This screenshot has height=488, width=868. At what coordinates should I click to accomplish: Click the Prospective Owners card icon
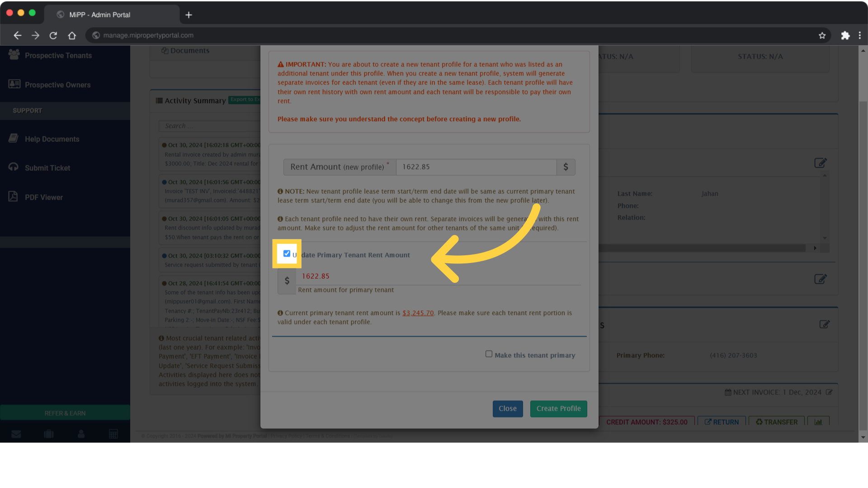pyautogui.click(x=14, y=84)
